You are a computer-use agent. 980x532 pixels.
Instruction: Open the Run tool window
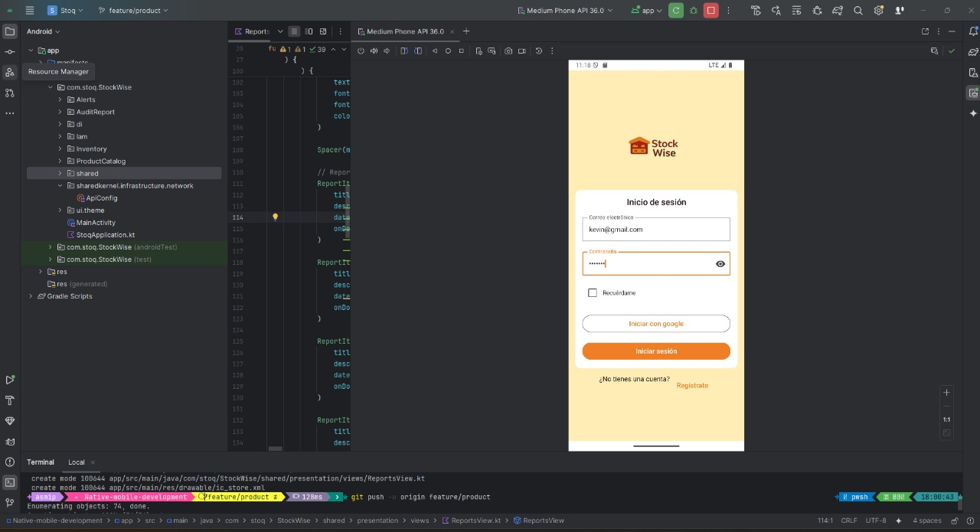pos(10,380)
